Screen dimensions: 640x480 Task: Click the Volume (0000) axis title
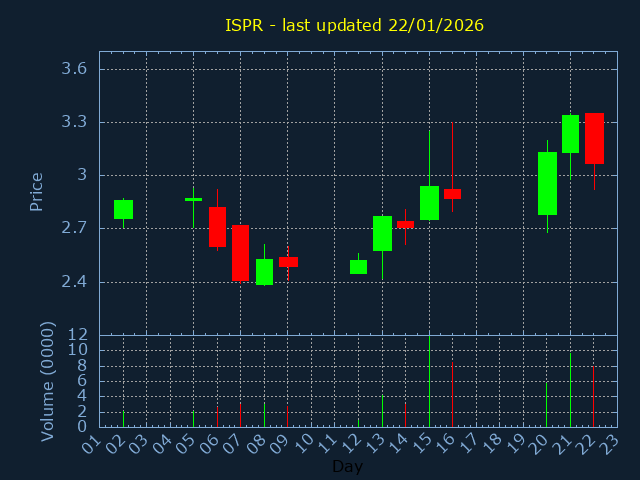47,381
